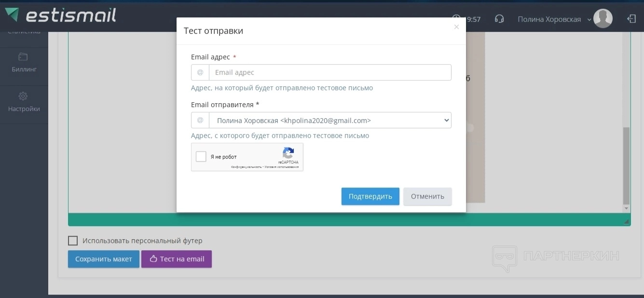Click the Email отправителя label
This screenshot has width=644, height=298.
pyautogui.click(x=225, y=105)
